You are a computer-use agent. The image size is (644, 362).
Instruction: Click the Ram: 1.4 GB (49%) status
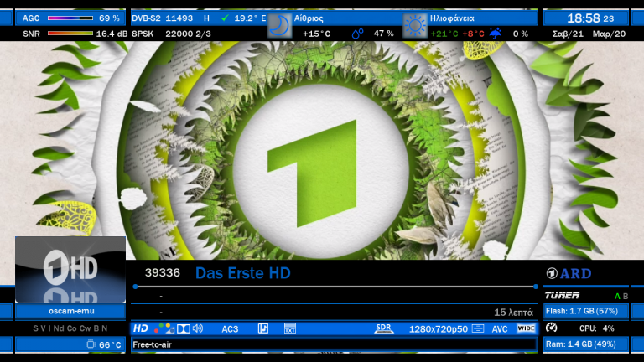(581, 344)
